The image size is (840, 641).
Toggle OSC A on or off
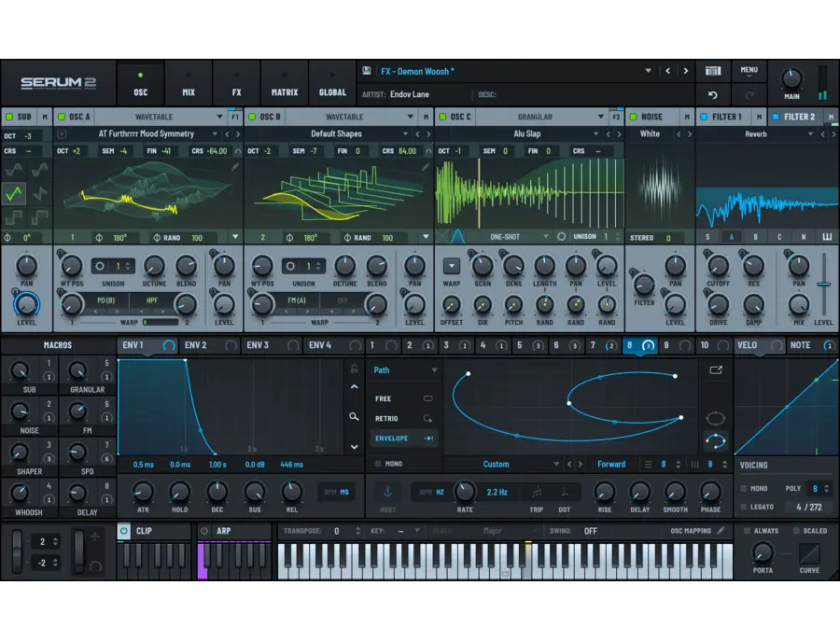(61, 117)
